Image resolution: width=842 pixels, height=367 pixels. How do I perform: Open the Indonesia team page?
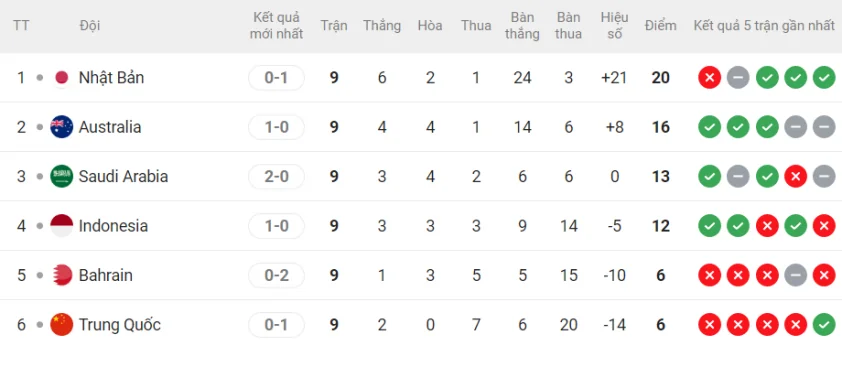(113, 226)
